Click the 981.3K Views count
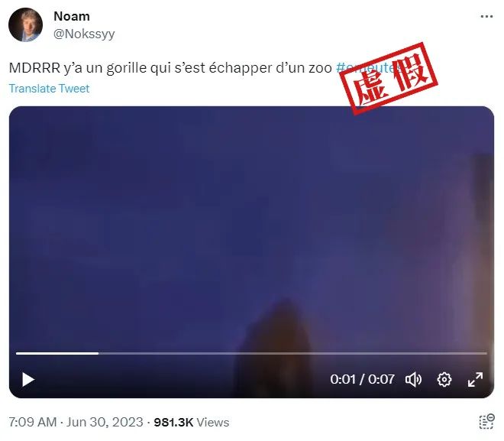The width and height of the screenshot is (504, 441). tap(192, 422)
